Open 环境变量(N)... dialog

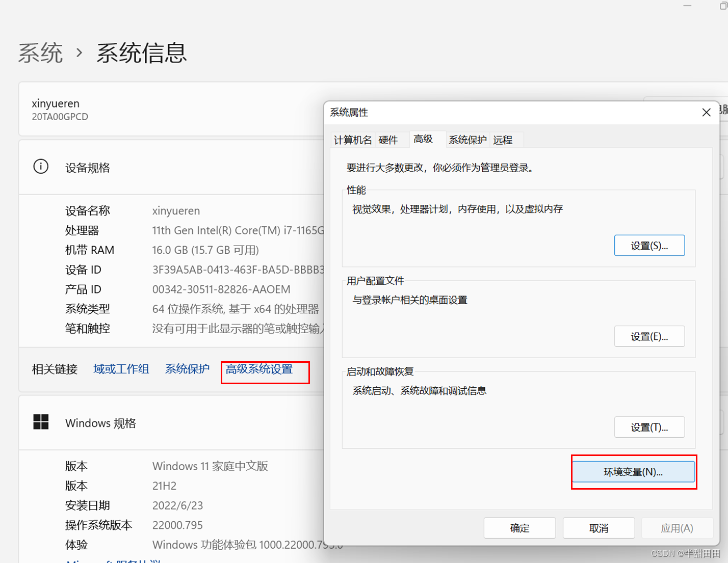633,472
